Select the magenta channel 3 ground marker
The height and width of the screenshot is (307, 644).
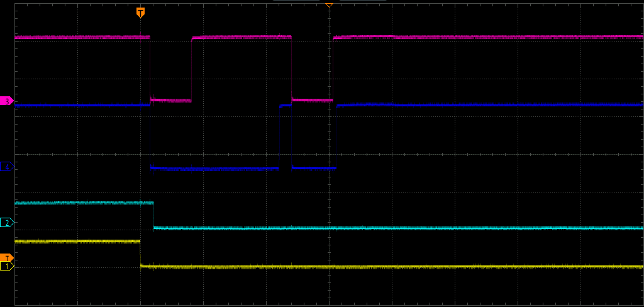[8, 101]
